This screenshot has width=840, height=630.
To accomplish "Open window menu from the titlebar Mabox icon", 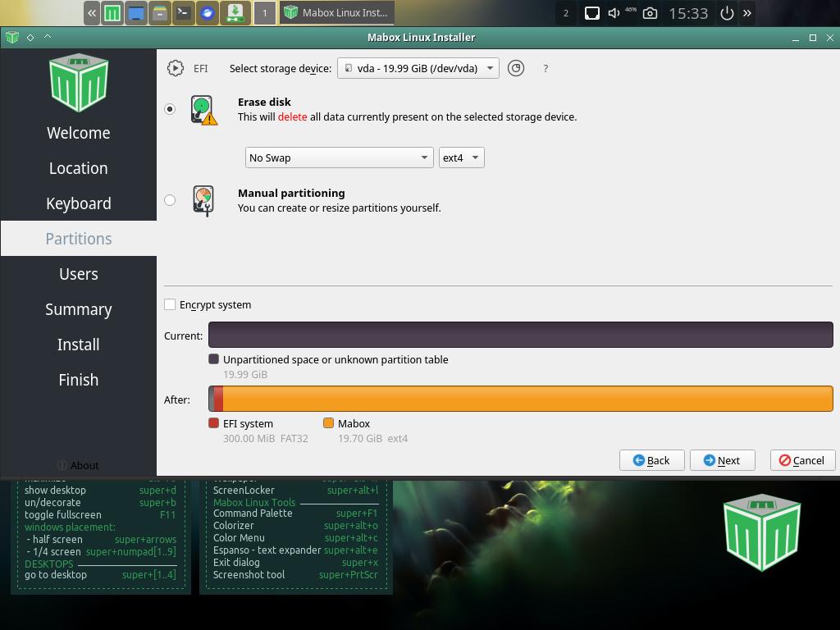I will pyautogui.click(x=11, y=37).
